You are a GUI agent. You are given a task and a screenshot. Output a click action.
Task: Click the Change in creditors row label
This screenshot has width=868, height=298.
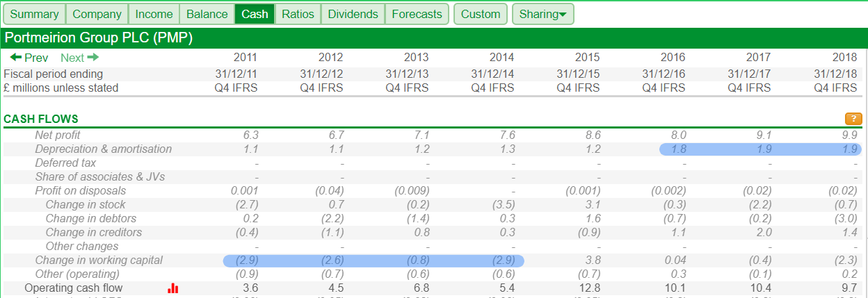click(93, 232)
